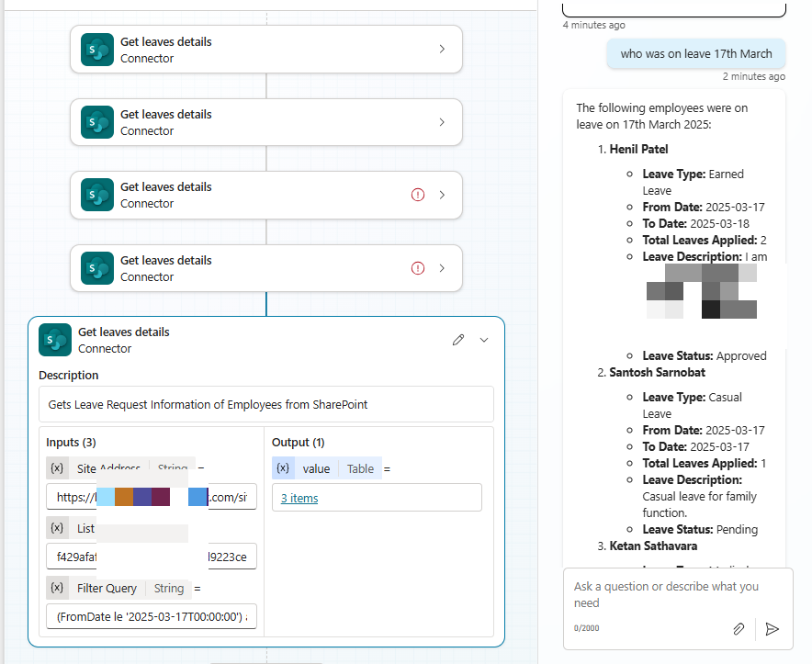812x664 pixels.
Task: Click the "who was on leave 17th March" message
Action: [695, 54]
